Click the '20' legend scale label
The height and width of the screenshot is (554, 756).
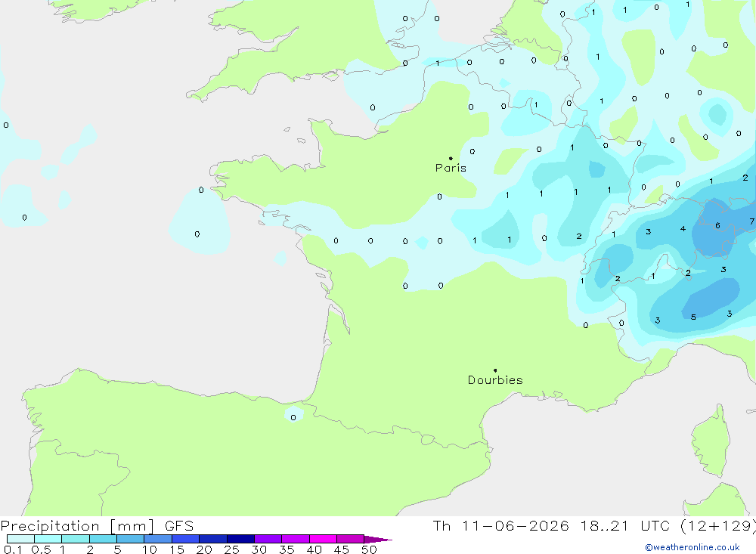[204, 549]
